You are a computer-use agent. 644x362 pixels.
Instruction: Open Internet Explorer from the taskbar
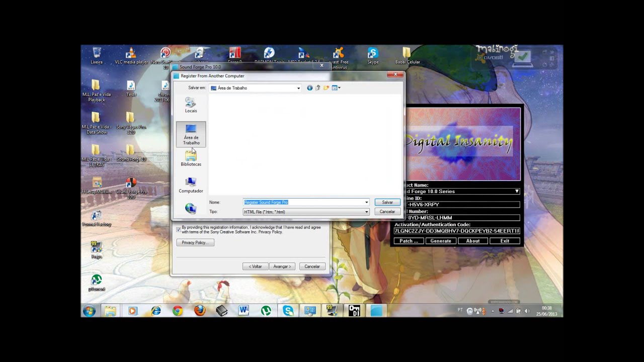tap(155, 311)
